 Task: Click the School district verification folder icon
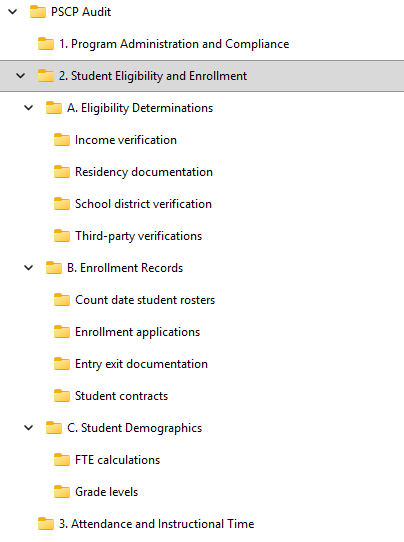tap(62, 204)
